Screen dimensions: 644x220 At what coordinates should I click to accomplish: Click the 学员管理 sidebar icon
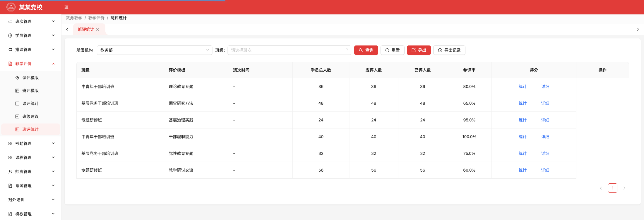[10, 35]
